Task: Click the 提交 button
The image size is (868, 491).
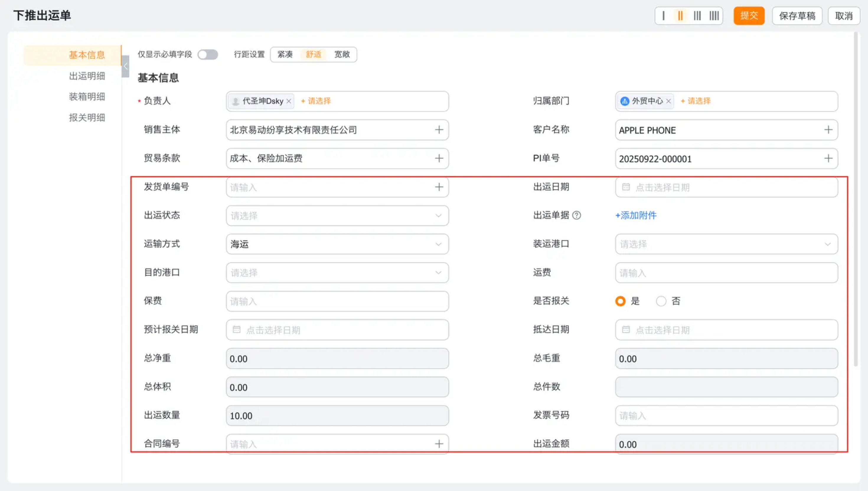Action: pos(749,16)
